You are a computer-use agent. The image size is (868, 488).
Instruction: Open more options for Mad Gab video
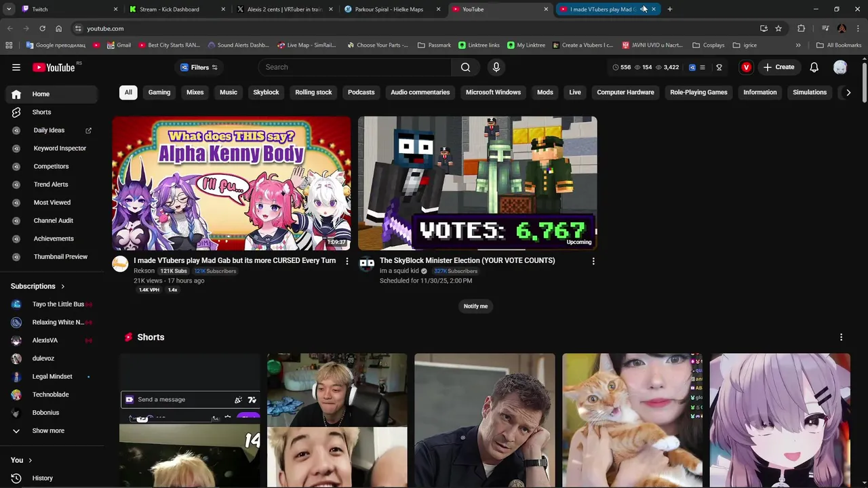pyautogui.click(x=347, y=261)
